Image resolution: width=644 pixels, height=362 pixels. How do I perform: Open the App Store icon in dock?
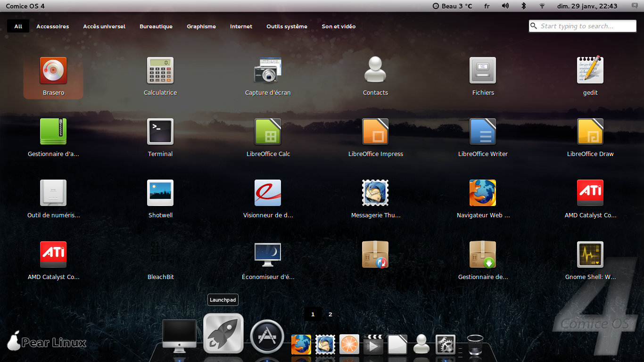pyautogui.click(x=267, y=336)
